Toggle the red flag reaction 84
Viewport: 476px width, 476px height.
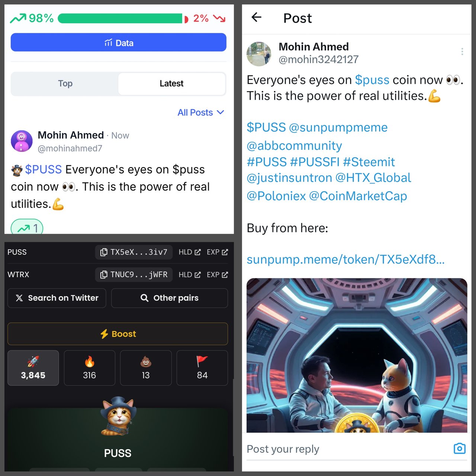click(202, 368)
